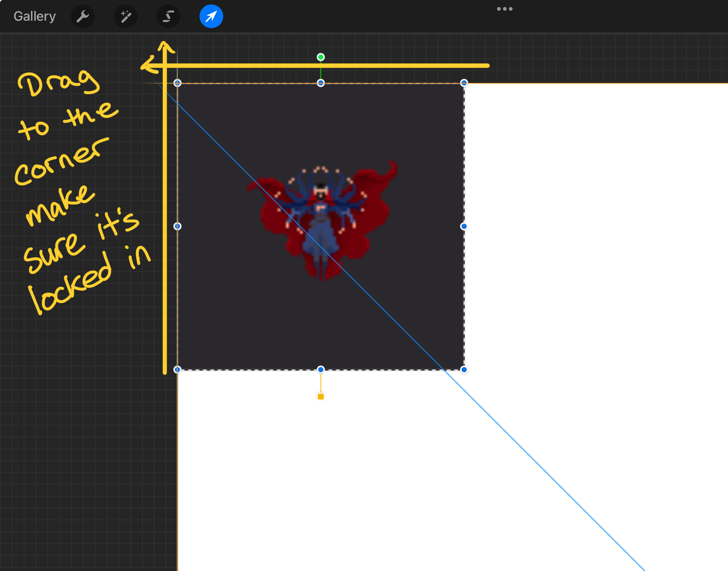Screen dimensions: 728x571
Task: Click the top-right corner transform handle
Action: point(464,83)
